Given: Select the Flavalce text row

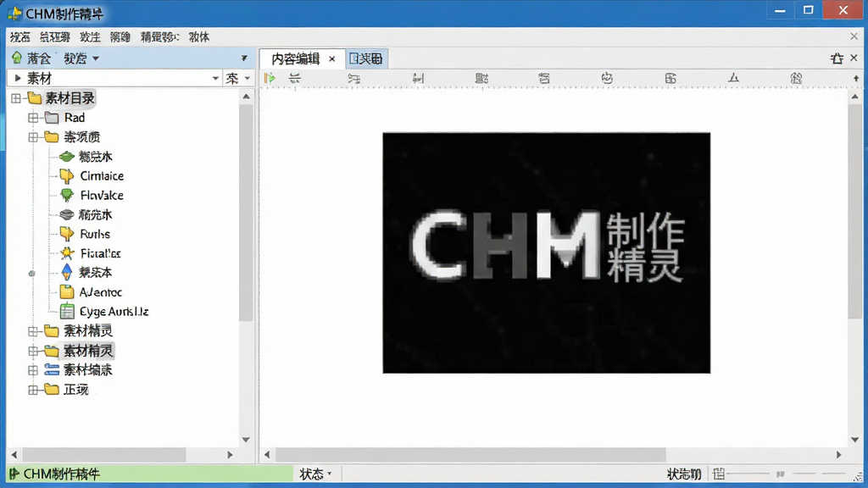Looking at the screenshot, I should (102, 196).
